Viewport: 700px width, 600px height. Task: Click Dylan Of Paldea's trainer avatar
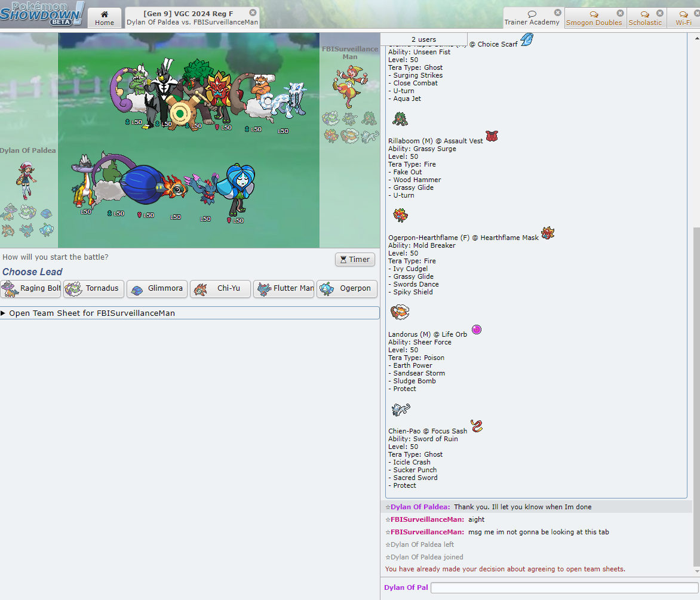26,180
